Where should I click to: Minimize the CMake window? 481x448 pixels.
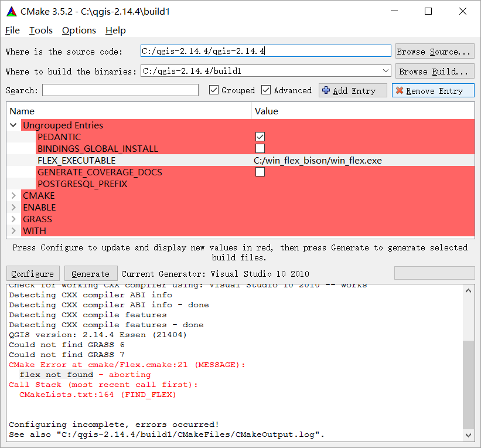[394, 11]
